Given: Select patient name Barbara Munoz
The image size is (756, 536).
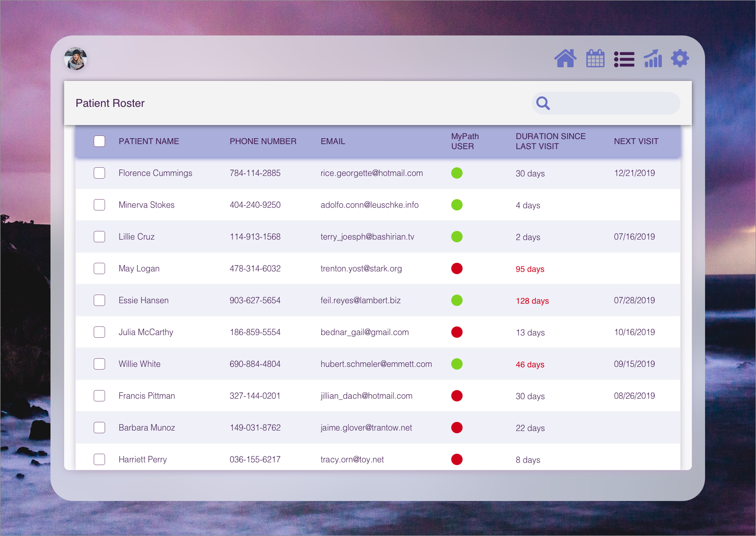Looking at the screenshot, I should click(x=147, y=428).
